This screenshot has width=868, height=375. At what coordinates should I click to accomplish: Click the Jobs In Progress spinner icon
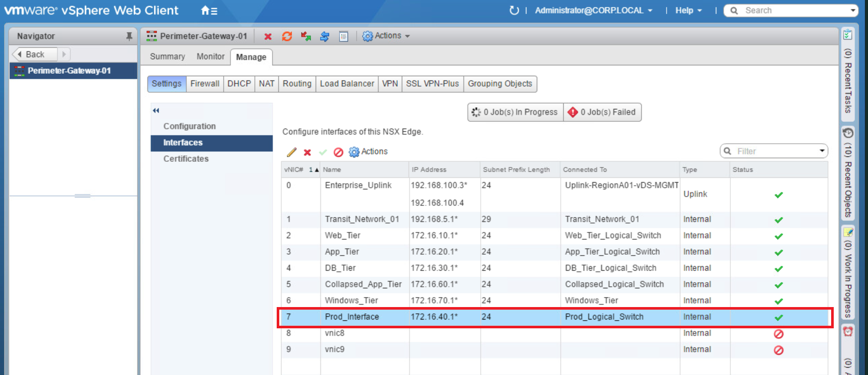coord(476,112)
